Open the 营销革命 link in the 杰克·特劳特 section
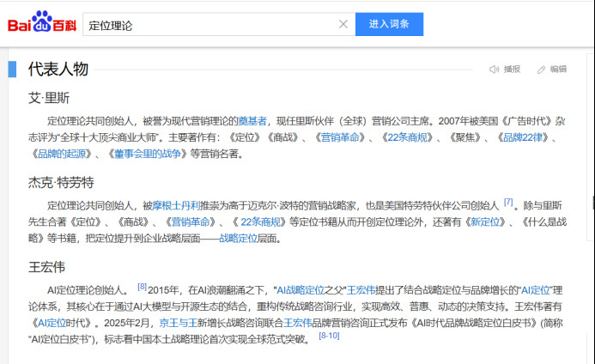Viewport: 595px width, 364px height. point(191,222)
